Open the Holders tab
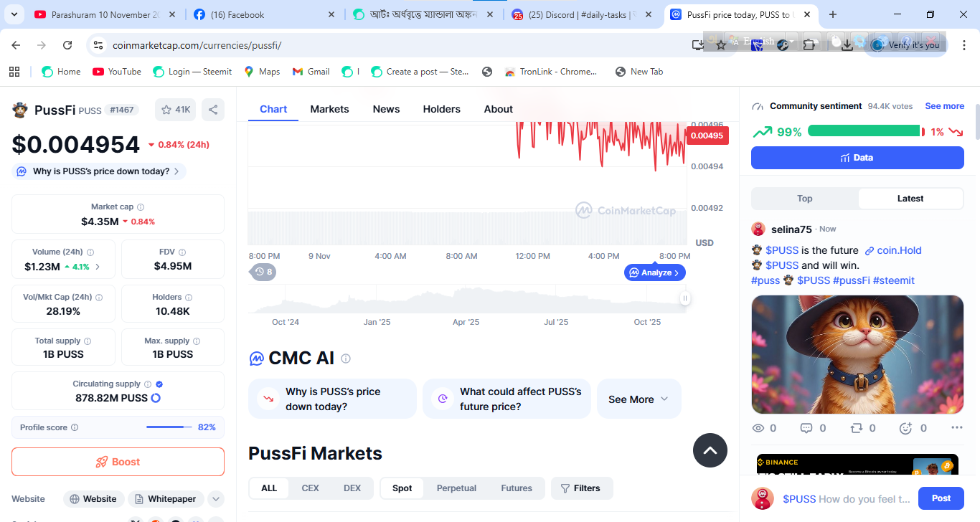980x522 pixels. 442,109
